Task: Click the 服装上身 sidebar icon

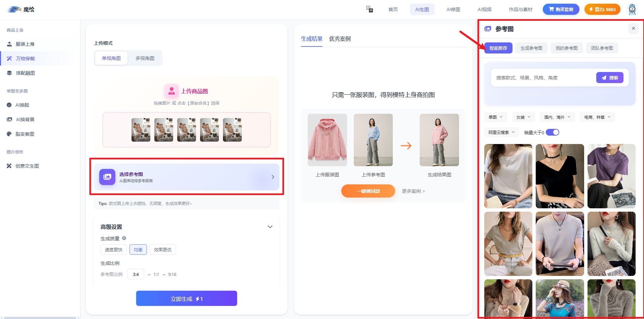Action: pyautogui.click(x=9, y=44)
